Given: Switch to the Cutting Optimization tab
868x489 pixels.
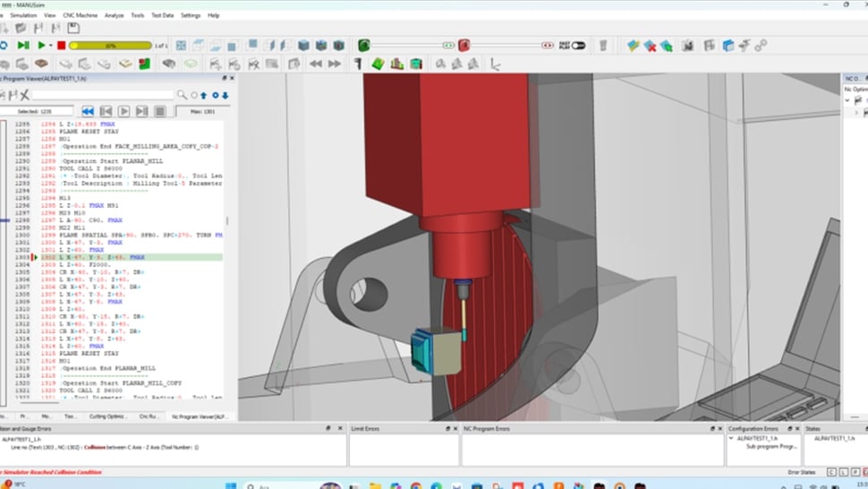Looking at the screenshot, I should 109,416.
